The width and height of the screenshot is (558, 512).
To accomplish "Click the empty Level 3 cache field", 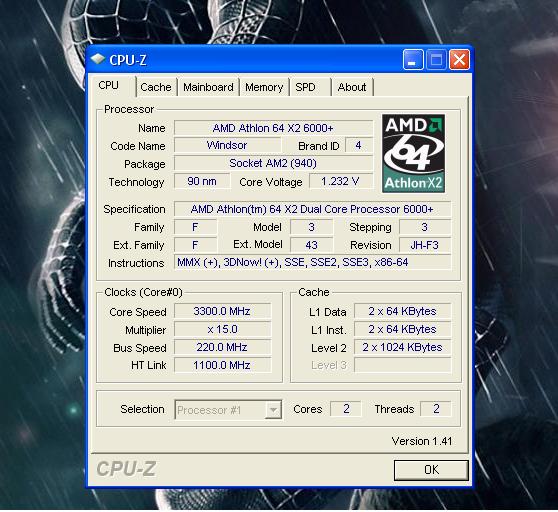I will (402, 365).
